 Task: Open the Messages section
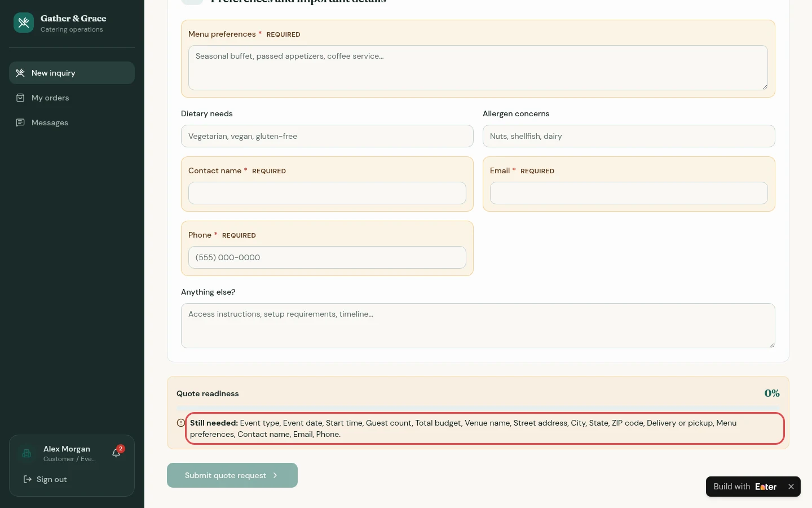click(x=72, y=122)
